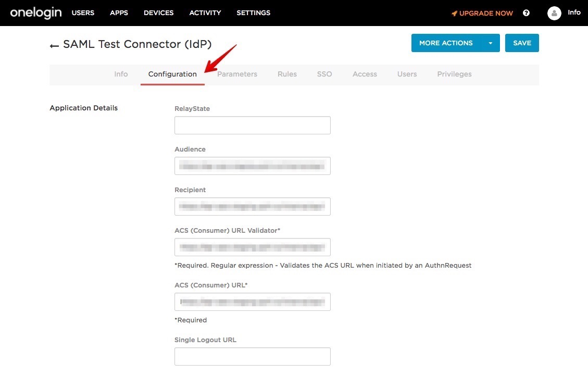
Task: Focus the RelayState input field
Action: pos(253,126)
